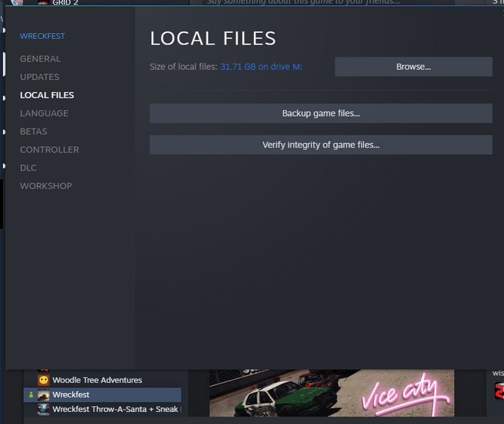
Task: Open the Vice City police car screenshot
Action: click(332, 393)
